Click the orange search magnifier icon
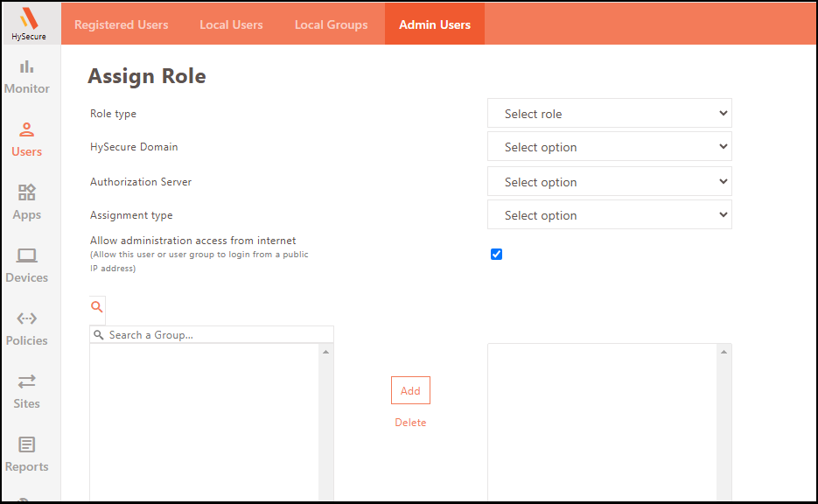The height and width of the screenshot is (504, 818). 97,307
